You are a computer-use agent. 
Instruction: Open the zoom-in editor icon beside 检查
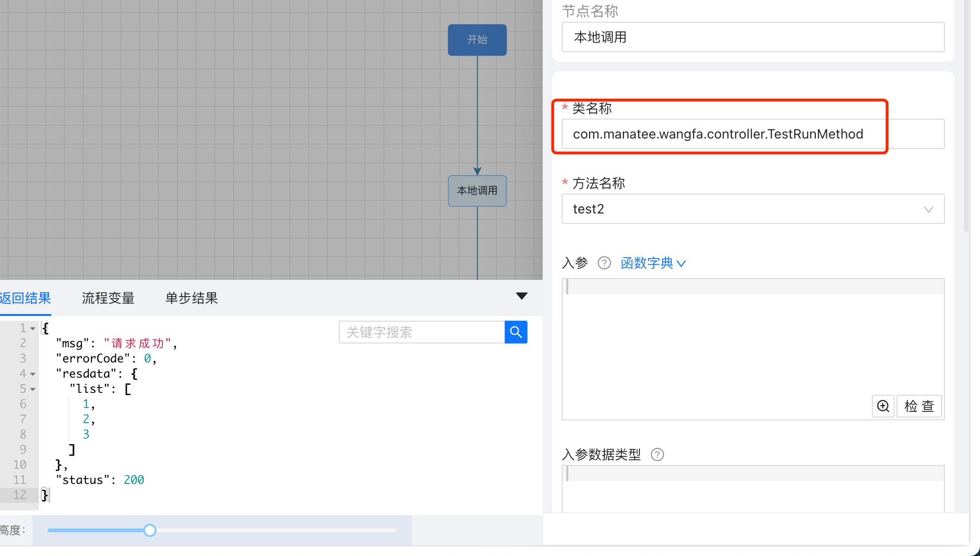pyautogui.click(x=883, y=406)
